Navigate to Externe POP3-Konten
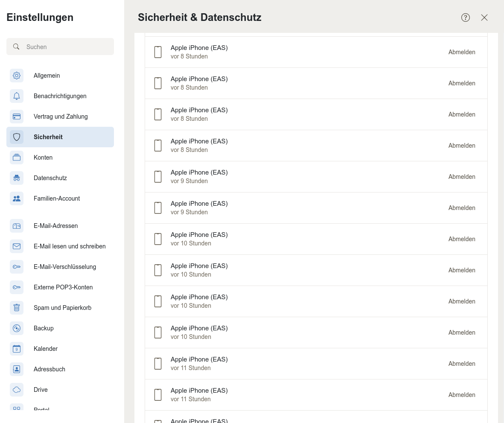The image size is (504, 423). [x=63, y=287]
